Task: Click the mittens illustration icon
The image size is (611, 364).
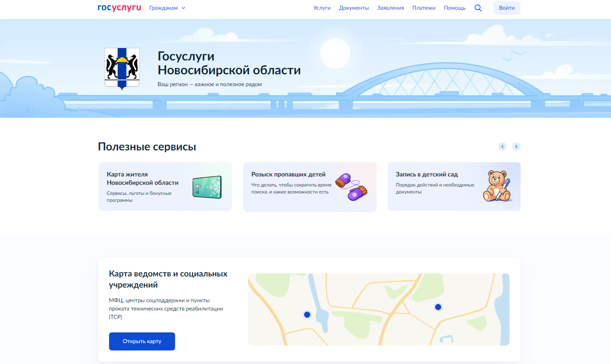Action: [351, 187]
